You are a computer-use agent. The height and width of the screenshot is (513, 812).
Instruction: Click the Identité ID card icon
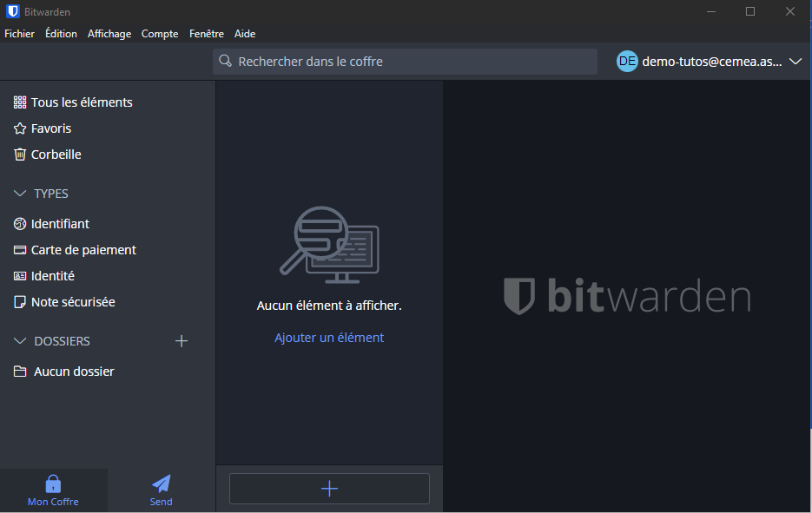[20, 276]
